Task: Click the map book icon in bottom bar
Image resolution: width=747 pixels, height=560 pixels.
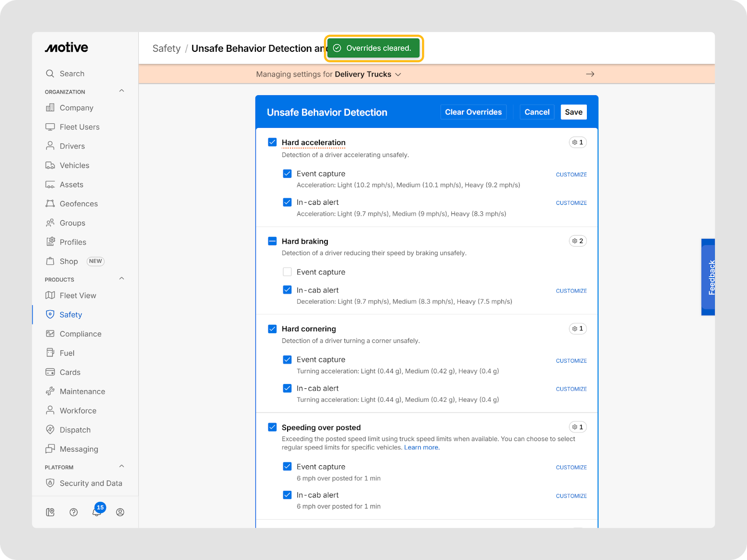Action: (x=50, y=512)
